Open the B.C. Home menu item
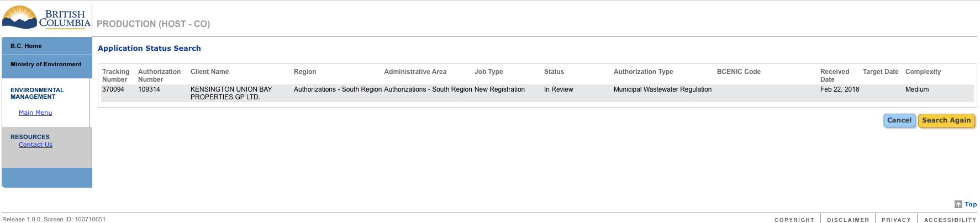The image size is (980, 223). point(26,46)
